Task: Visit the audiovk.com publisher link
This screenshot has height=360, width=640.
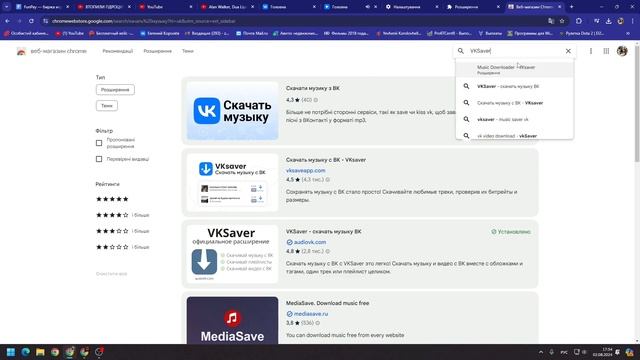Action: pos(309,242)
